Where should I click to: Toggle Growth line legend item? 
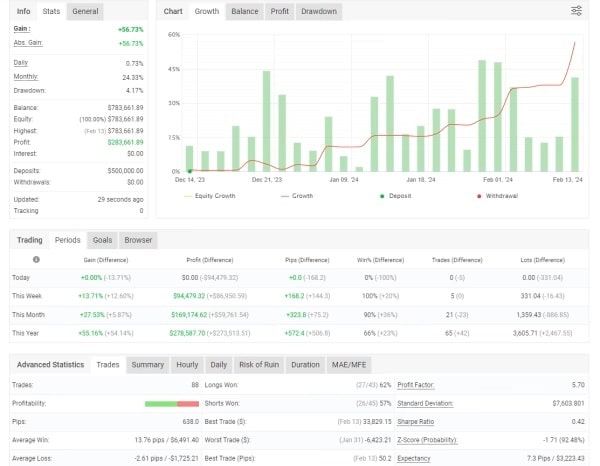pyautogui.click(x=297, y=196)
